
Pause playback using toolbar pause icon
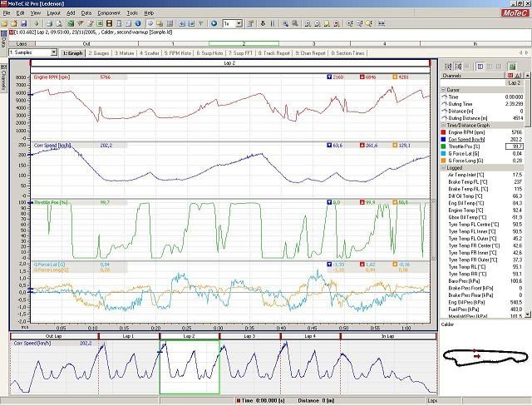pyautogui.click(x=272, y=23)
